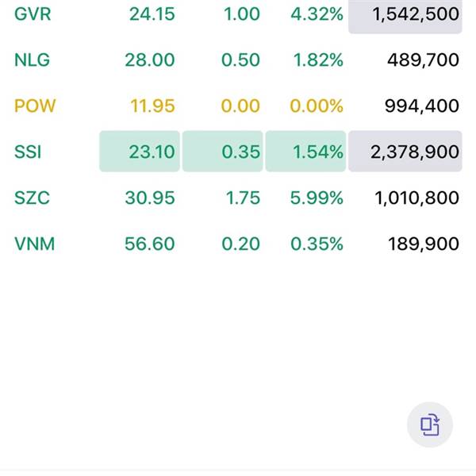This screenshot has height=476, width=476.
Task: Open the VNM stock ticker
Action: click(x=35, y=244)
